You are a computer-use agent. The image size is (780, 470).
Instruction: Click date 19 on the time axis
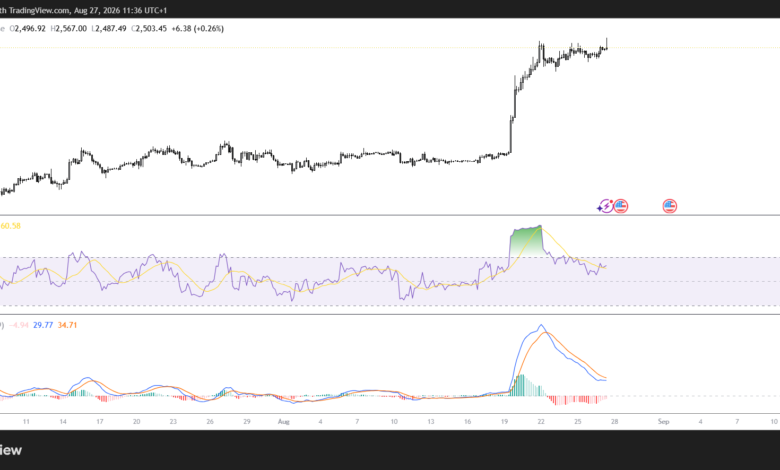pos(504,422)
